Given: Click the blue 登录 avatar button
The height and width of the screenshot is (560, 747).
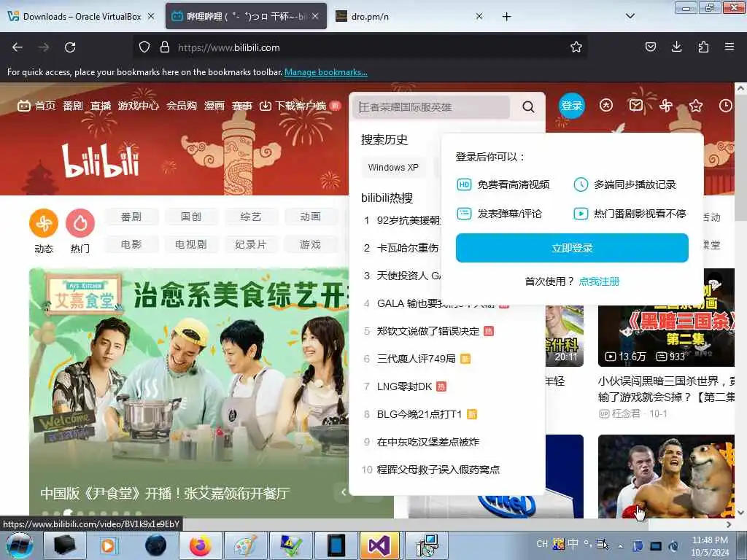Looking at the screenshot, I should pyautogui.click(x=572, y=106).
